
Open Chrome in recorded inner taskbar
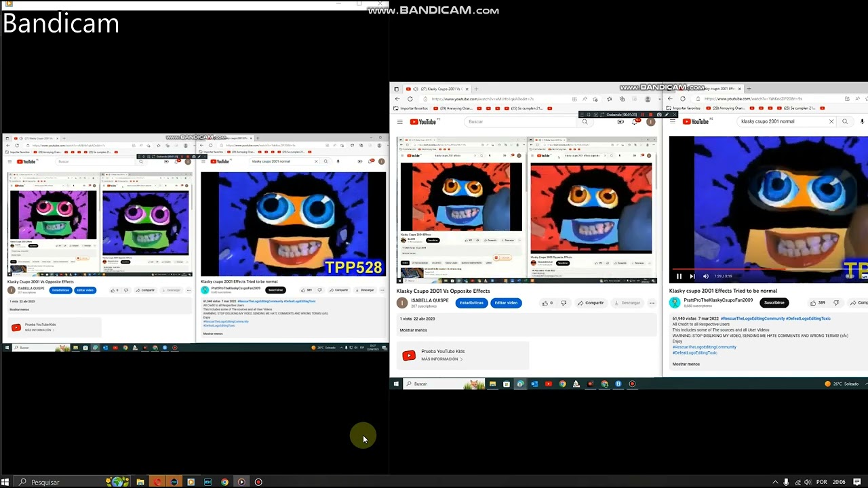point(562,384)
